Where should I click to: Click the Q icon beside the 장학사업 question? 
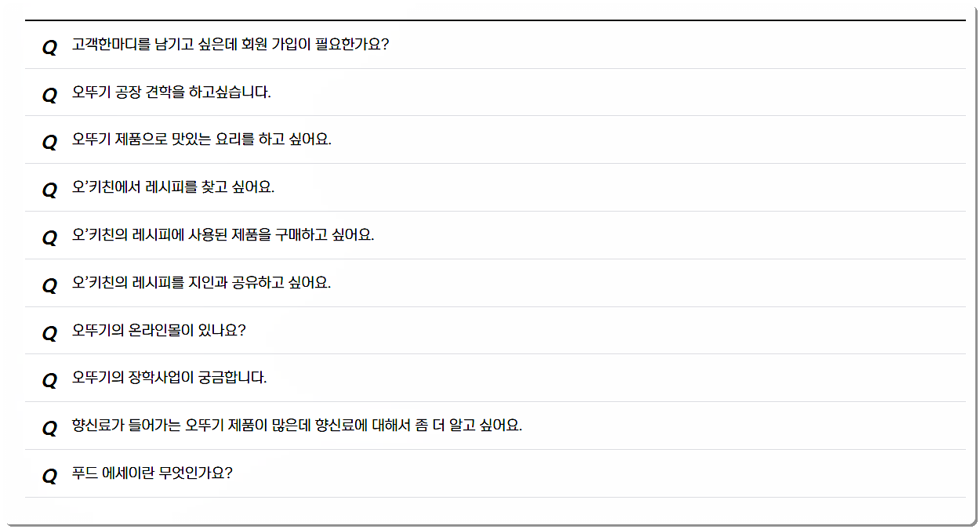tap(49, 378)
